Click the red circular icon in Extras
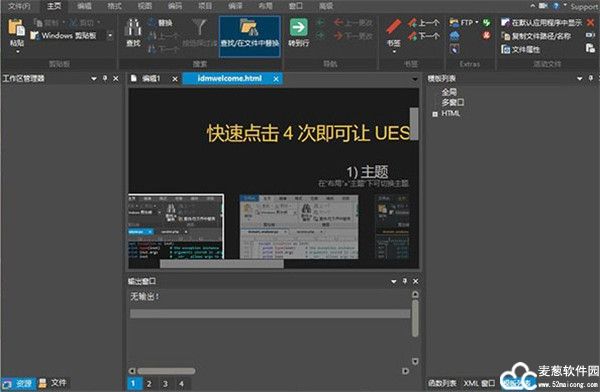The height and width of the screenshot is (392, 600). [x=486, y=36]
